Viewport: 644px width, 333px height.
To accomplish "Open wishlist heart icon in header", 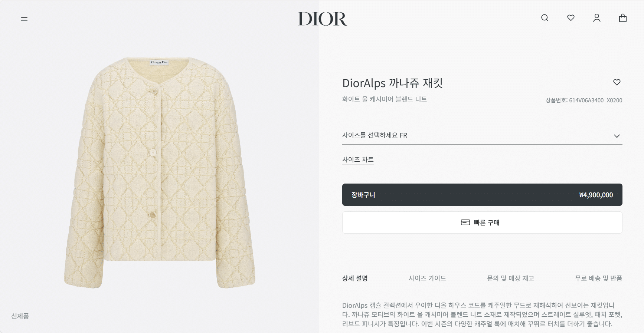I will pyautogui.click(x=571, y=18).
